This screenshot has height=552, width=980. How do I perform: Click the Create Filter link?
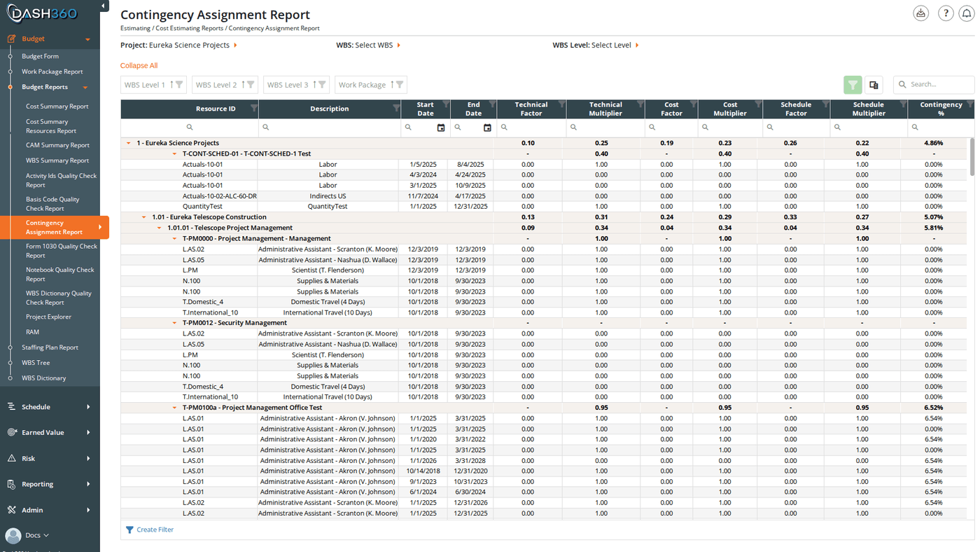click(155, 530)
